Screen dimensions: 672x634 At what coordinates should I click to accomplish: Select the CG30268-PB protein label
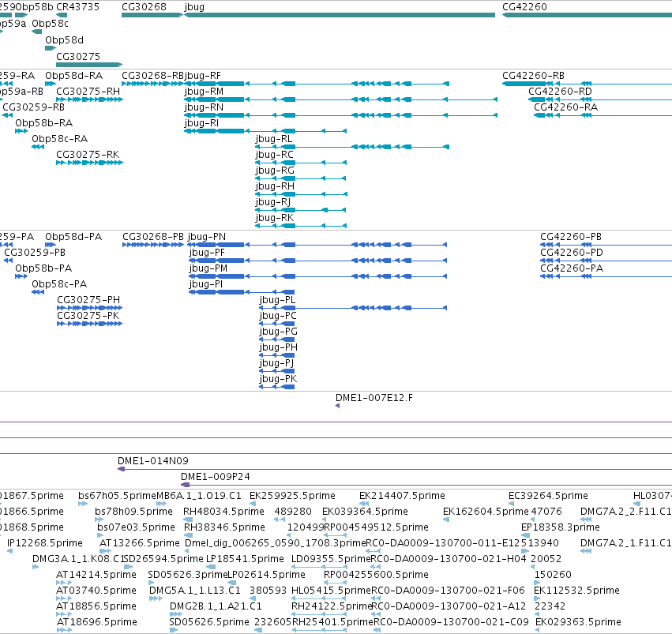point(153,237)
